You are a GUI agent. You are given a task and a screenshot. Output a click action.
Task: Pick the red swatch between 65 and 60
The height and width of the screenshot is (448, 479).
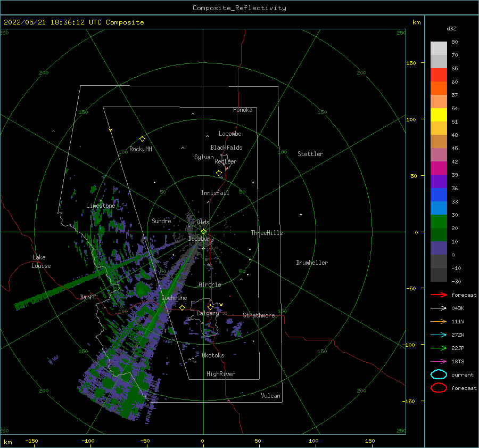(439, 75)
